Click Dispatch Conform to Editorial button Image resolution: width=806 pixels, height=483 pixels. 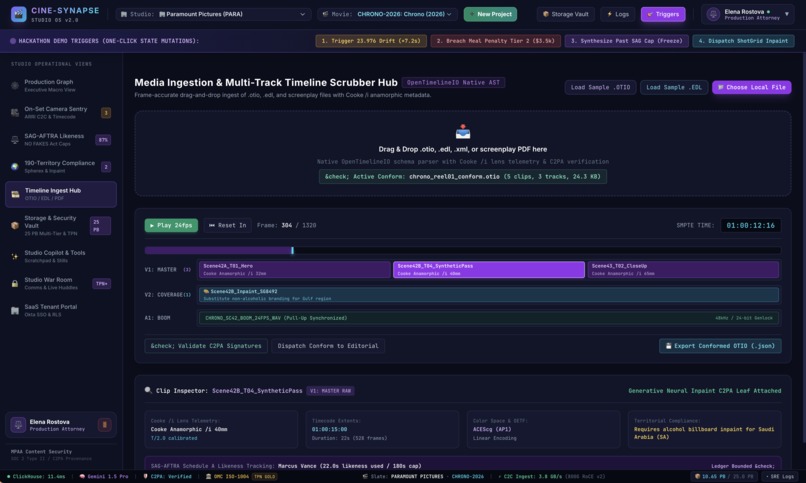[328, 346]
